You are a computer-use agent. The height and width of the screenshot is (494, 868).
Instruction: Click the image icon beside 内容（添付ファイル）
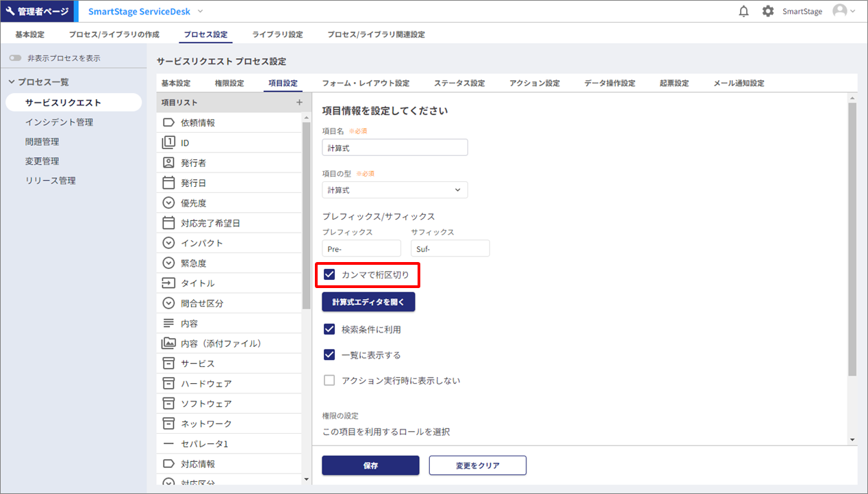[168, 343]
